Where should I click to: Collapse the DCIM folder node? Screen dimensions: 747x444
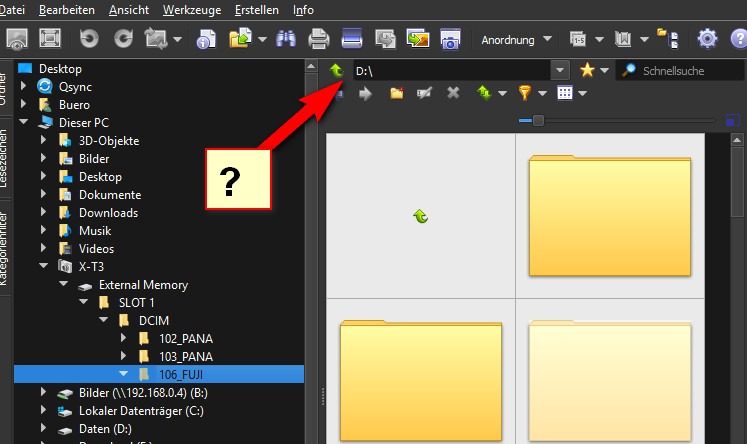pyautogui.click(x=103, y=320)
